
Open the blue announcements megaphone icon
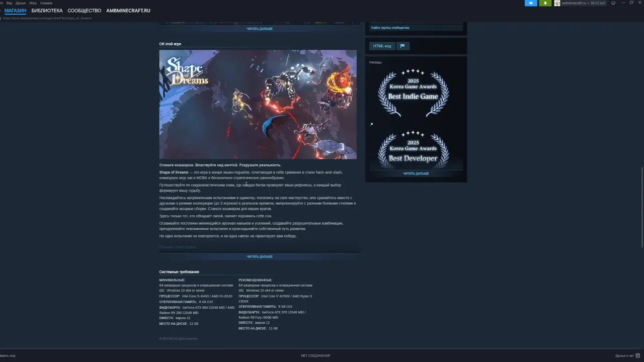click(x=531, y=3)
